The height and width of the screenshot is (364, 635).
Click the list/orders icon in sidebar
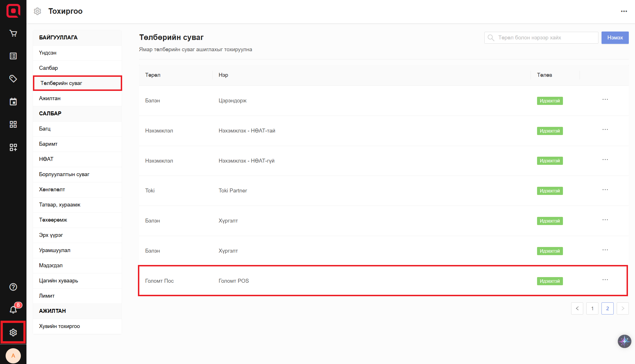(x=13, y=56)
